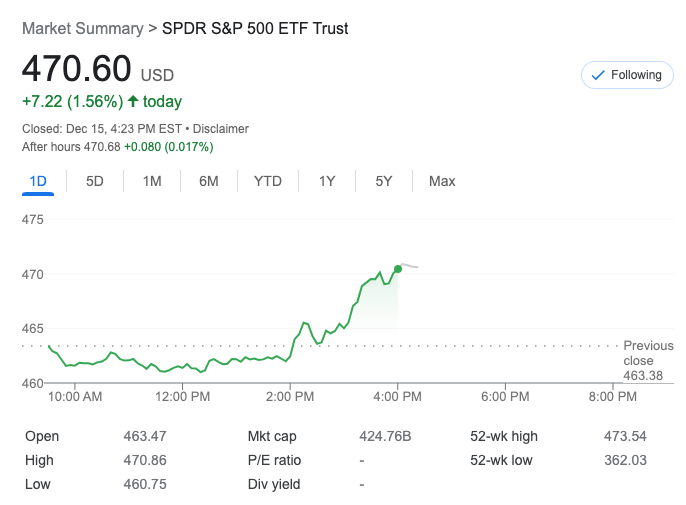Click the green closing price dot

[398, 268]
